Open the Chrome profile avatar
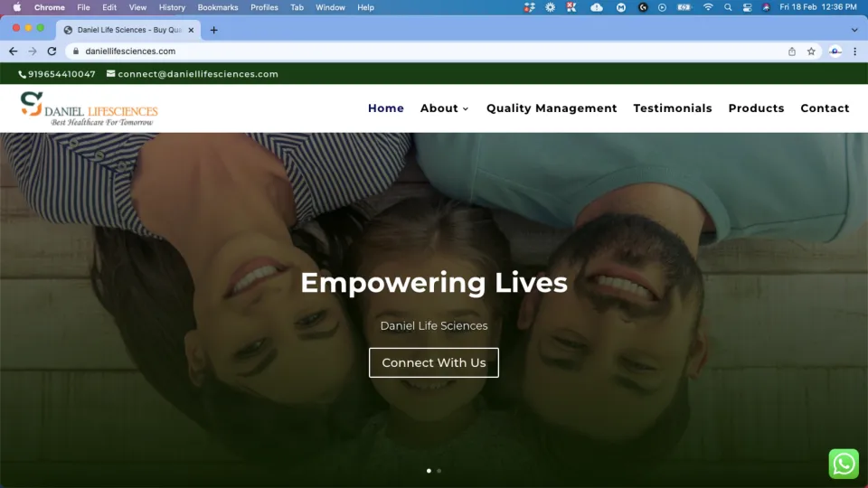This screenshot has height=488, width=868. 835,51
